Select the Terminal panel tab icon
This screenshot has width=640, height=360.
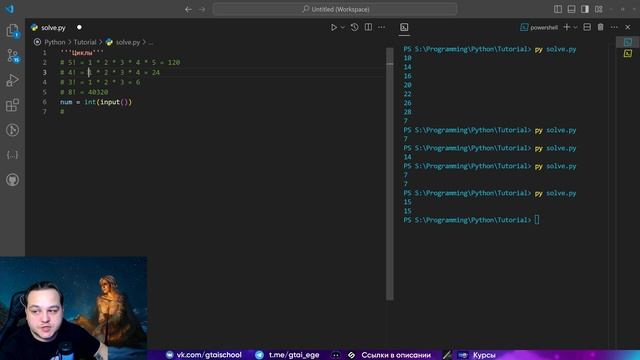coord(404,27)
